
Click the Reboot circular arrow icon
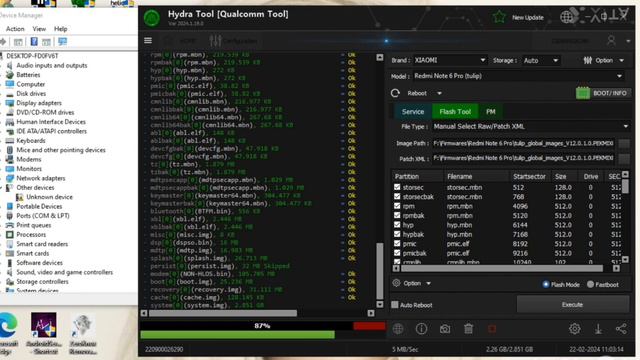(395, 93)
